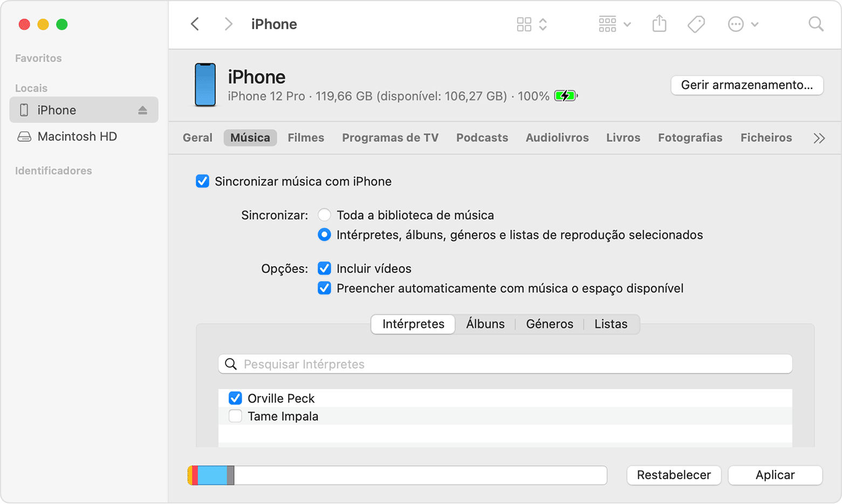Open the Geral tab

(198, 138)
